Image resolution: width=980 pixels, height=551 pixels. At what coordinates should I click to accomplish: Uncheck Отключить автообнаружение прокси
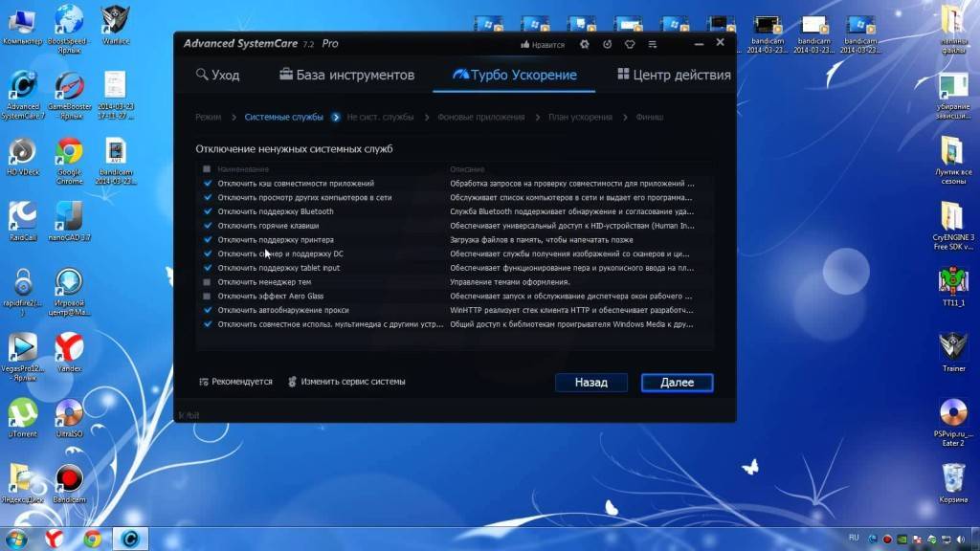click(x=208, y=310)
